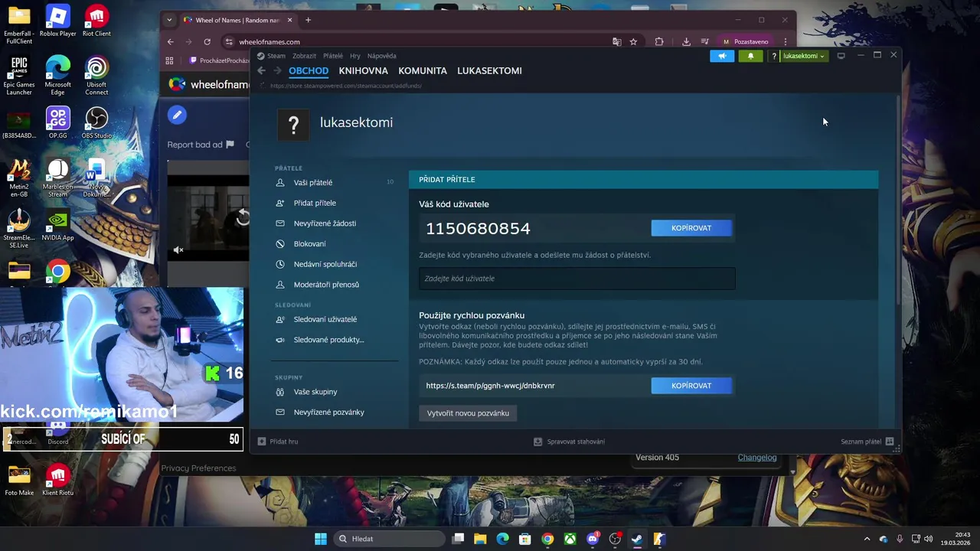This screenshot has height=551, width=980.
Task: Click the lukasektomi profile avatar
Action: click(x=292, y=123)
